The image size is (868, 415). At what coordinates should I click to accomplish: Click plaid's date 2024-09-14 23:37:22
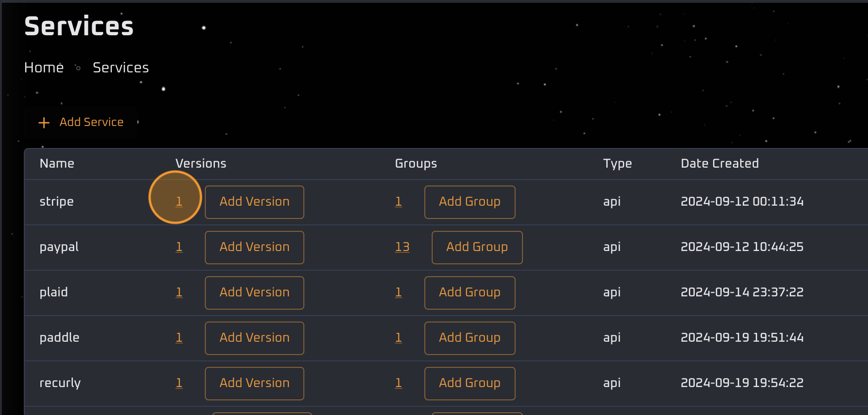(x=742, y=292)
